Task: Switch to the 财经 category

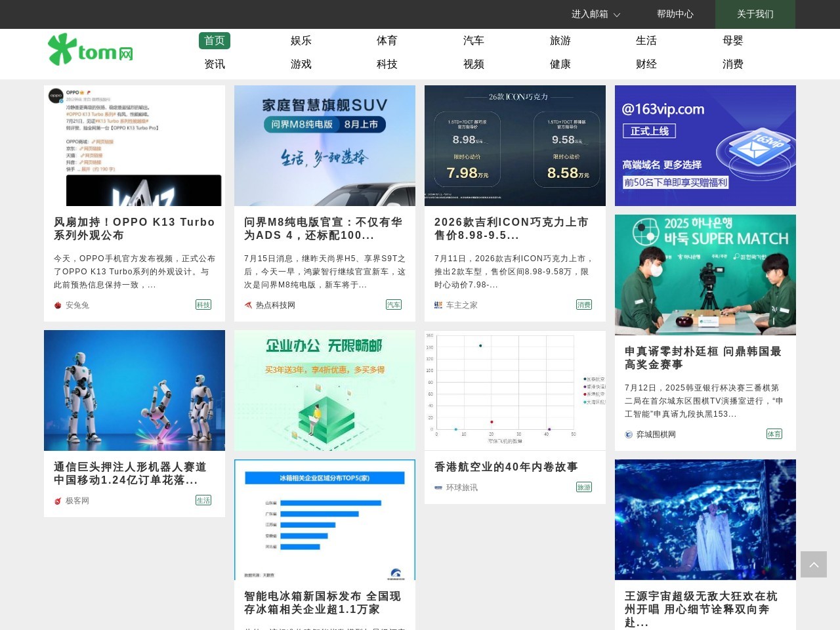Action: 646,64
